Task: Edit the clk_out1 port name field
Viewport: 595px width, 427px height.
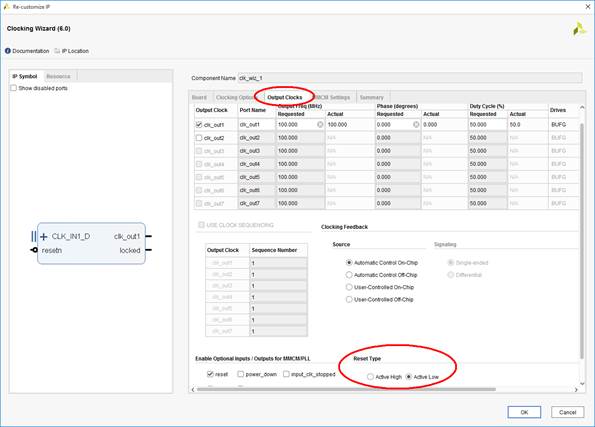Action: coord(257,124)
